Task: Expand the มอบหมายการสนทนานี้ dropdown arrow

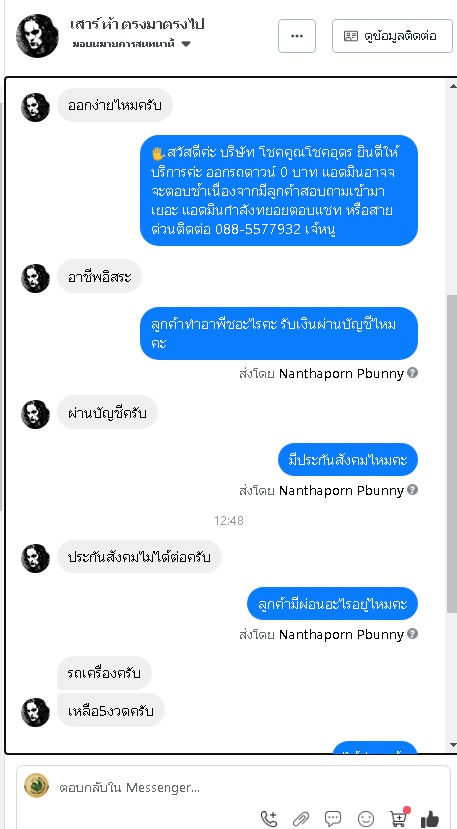Action: click(x=186, y=44)
